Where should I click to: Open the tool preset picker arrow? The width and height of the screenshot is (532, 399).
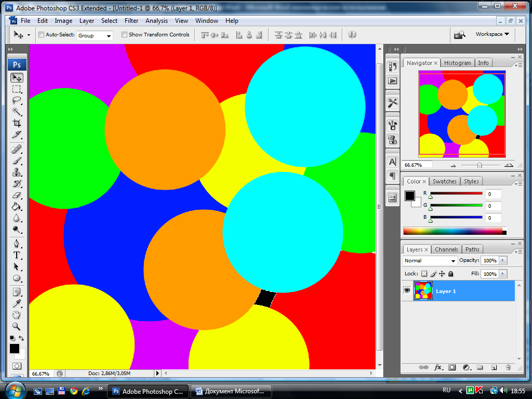tap(29, 35)
